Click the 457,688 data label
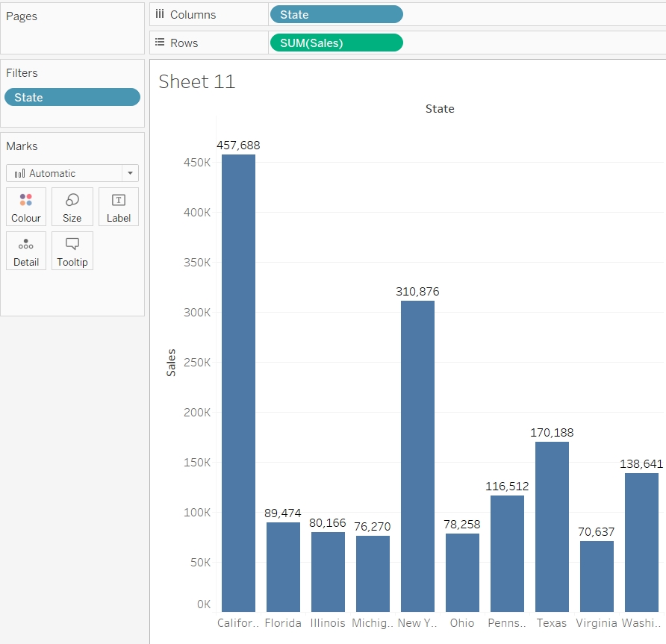 (238, 146)
